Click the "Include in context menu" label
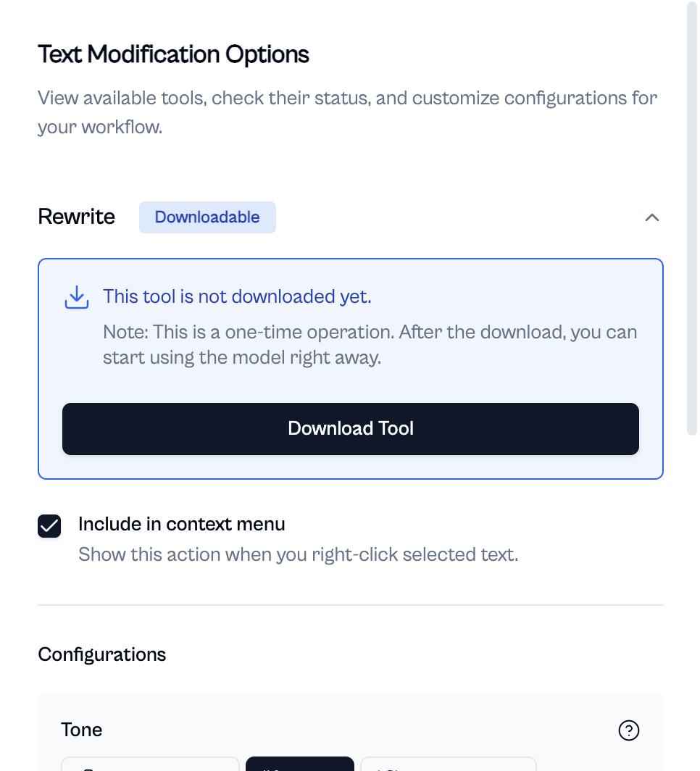 181,524
